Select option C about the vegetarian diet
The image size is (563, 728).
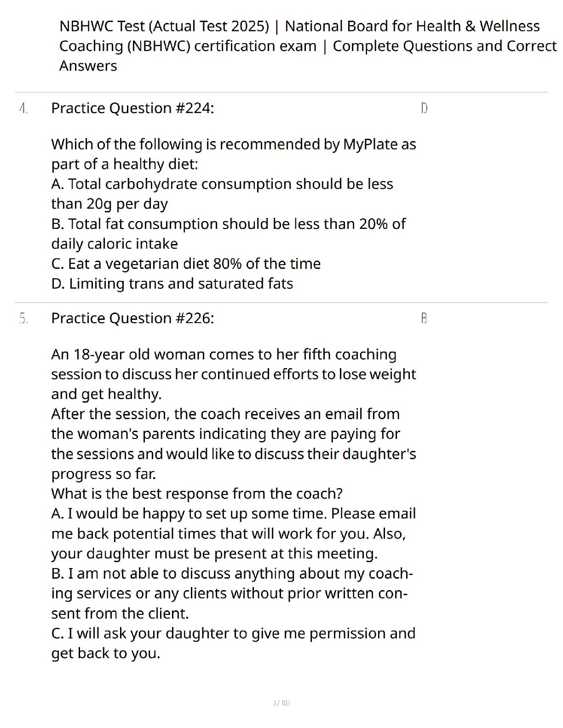pyautogui.click(x=186, y=263)
